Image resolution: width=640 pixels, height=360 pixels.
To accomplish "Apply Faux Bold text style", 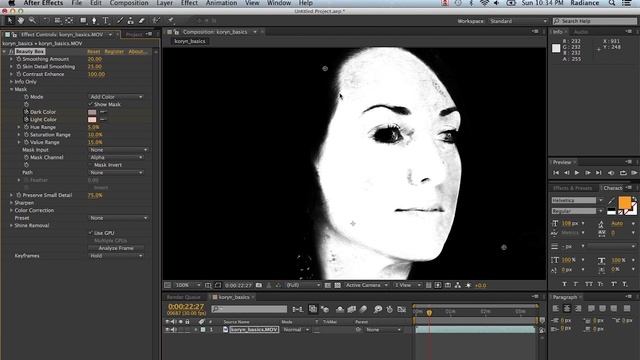I will click(564, 284).
